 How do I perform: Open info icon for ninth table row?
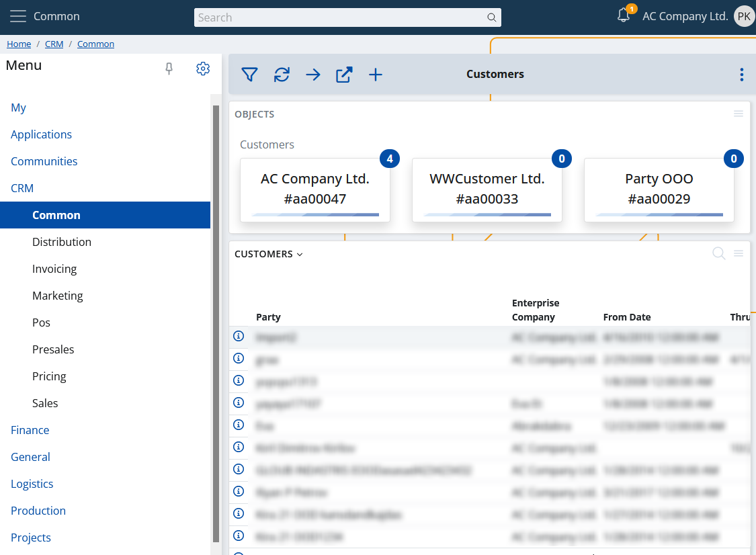tap(239, 513)
